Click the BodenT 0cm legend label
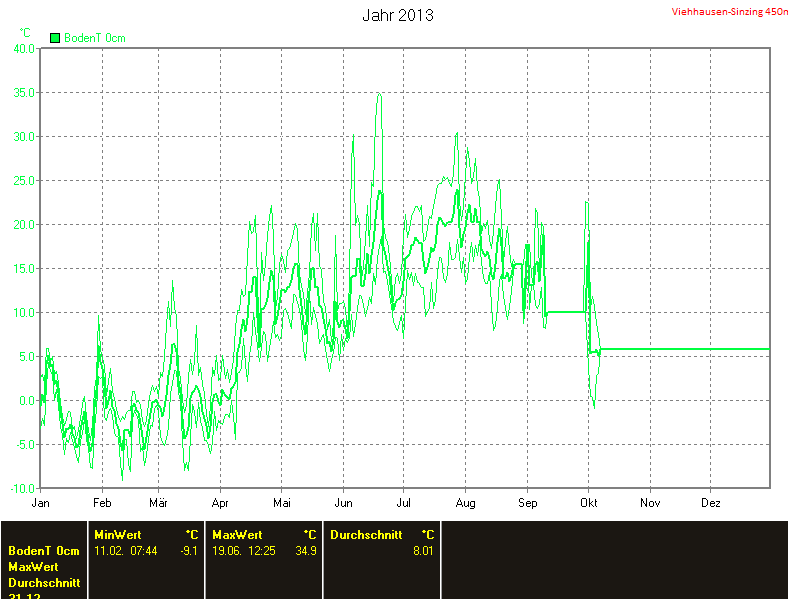Screen dimensions: 800x599 pos(94,38)
